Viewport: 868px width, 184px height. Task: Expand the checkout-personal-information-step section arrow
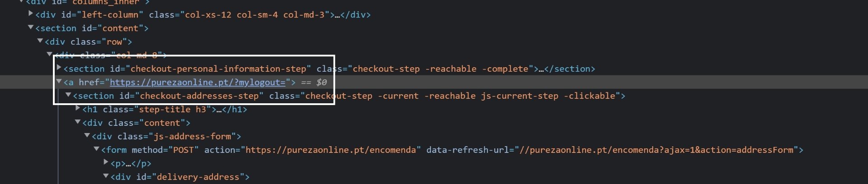pyautogui.click(x=59, y=68)
